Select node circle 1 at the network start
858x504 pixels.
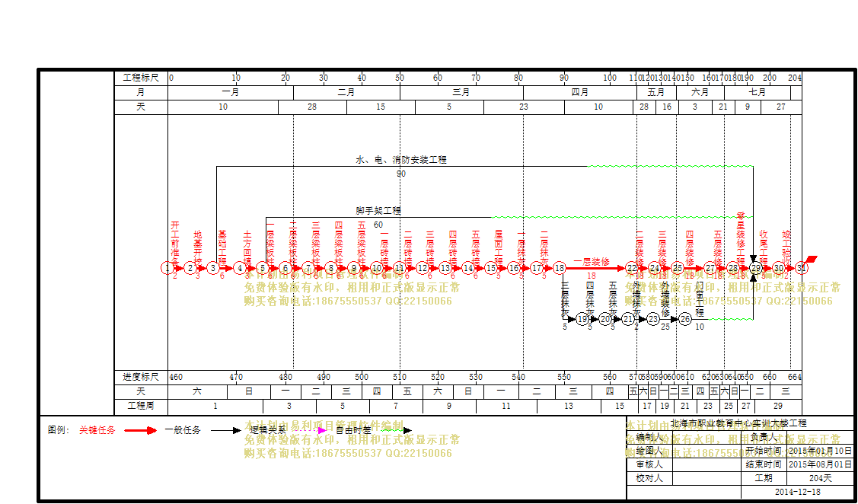click(x=167, y=268)
